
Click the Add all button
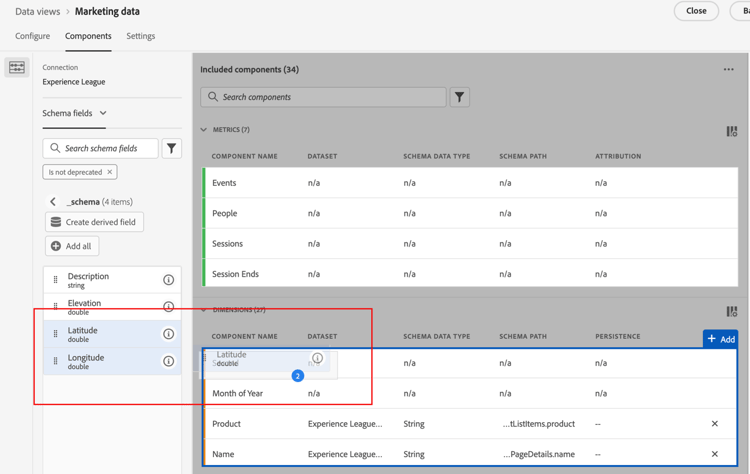click(x=71, y=246)
